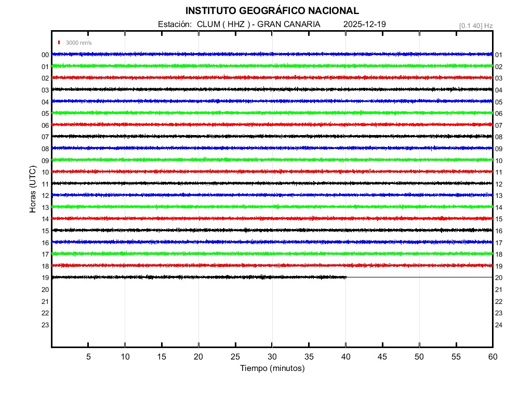Click the station name CLUM ( HHZ ) text
This screenshot has width=532, height=399.
(224, 24)
